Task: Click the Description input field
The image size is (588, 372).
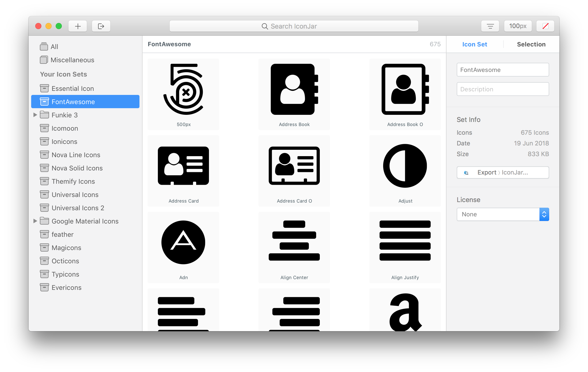Action: 503,89
